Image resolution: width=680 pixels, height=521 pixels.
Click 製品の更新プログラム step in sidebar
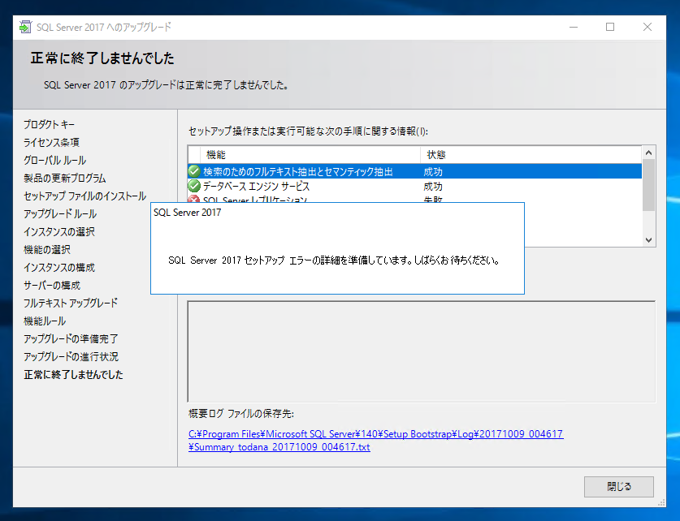coord(65,178)
